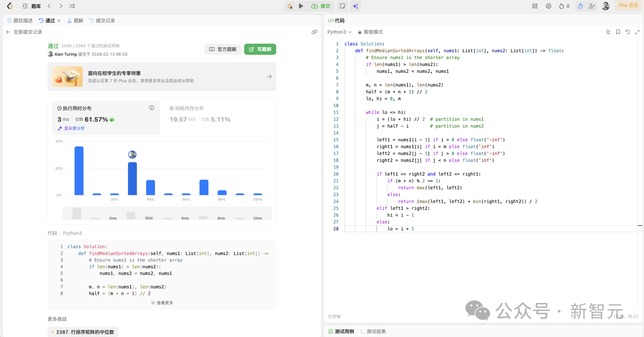The image size is (644, 337).
Task: Click the notes sticky icon
Action: (x=342, y=6)
